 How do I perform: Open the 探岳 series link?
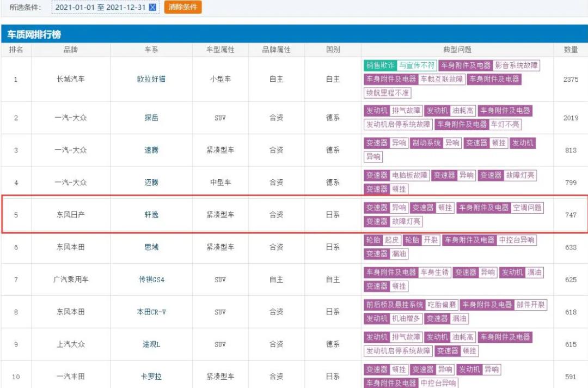151,118
